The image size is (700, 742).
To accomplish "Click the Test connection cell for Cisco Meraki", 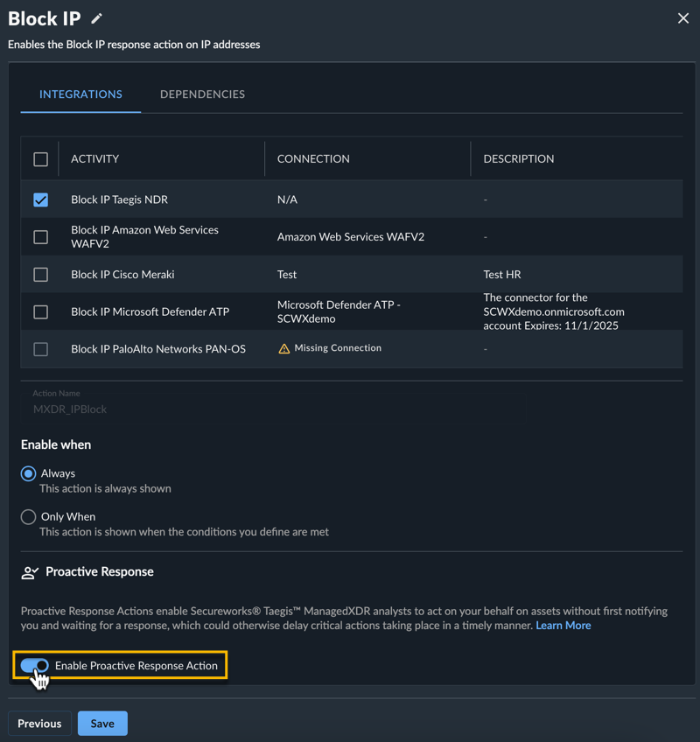I will pos(287,275).
